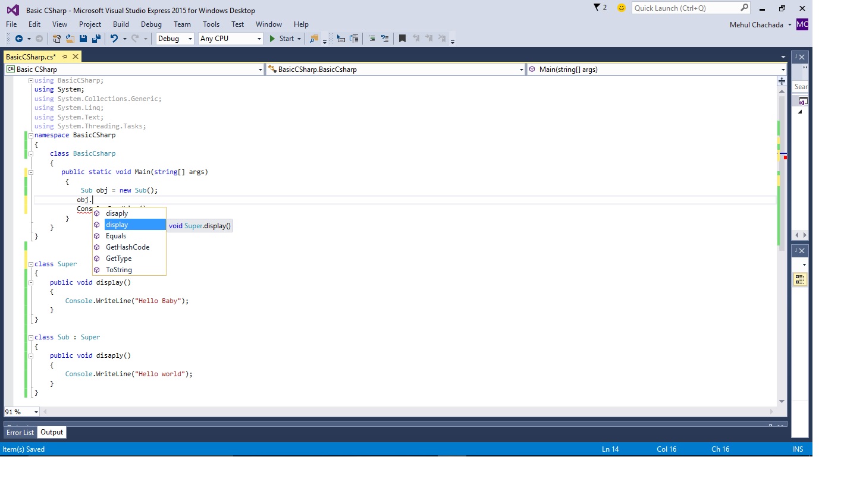The width and height of the screenshot is (866, 504).
Task: Click the Redo toolbar icon
Action: point(135,39)
